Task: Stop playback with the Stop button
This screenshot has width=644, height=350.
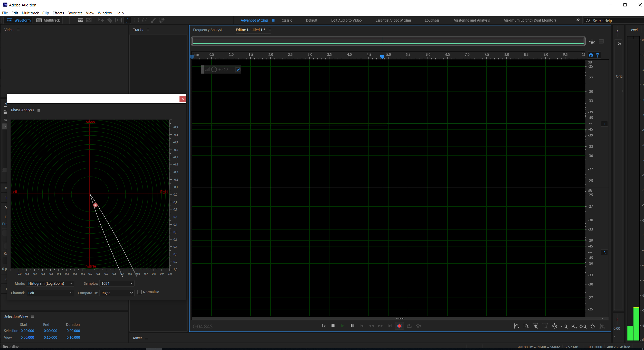Action: pos(333,326)
